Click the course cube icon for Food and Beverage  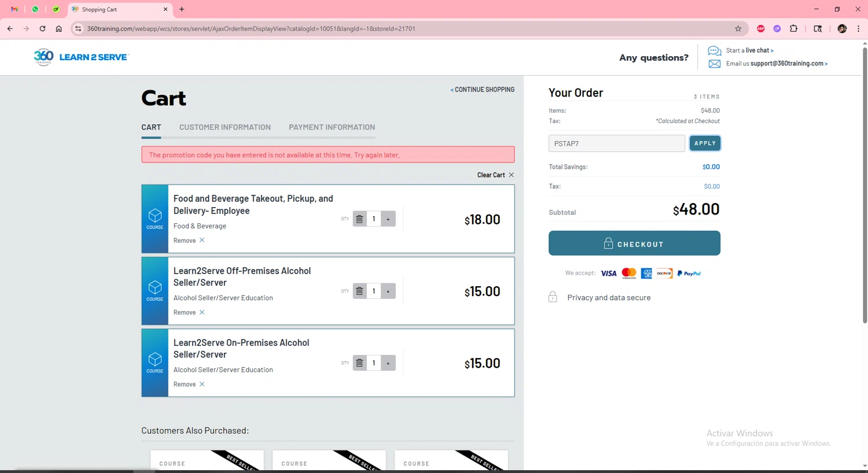click(x=155, y=216)
